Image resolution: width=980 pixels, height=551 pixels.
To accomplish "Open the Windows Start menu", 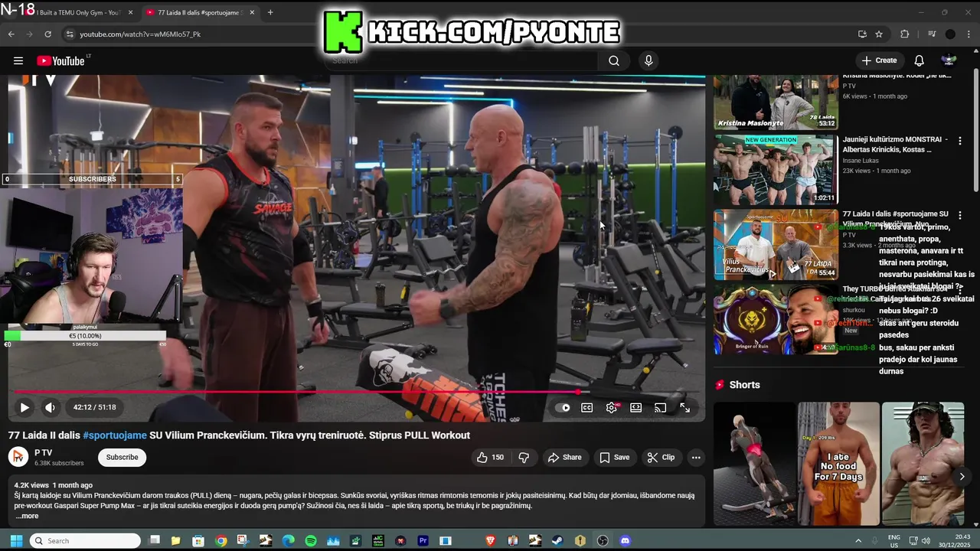I will 16,540.
